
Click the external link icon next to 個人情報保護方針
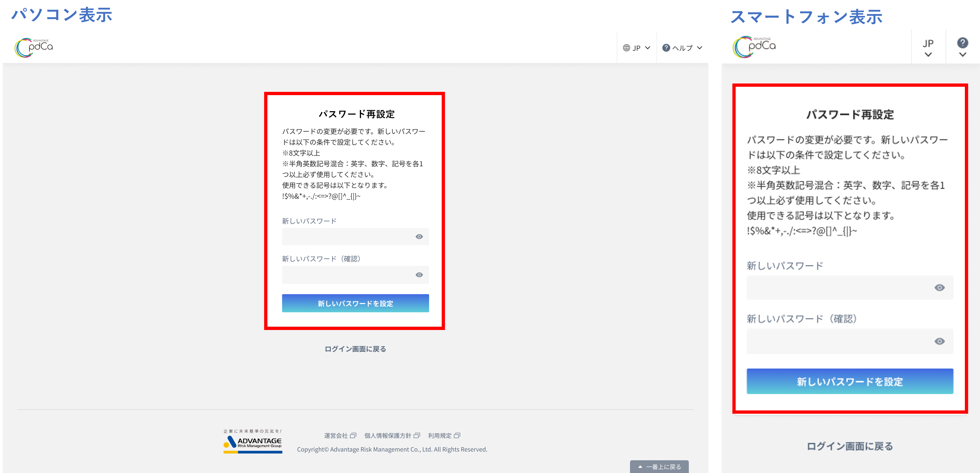[x=417, y=435]
